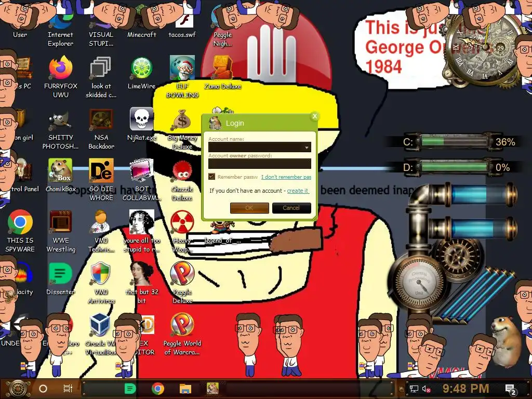The image size is (532, 399).
Task: Open the steampunk Start button
Action: coord(18,389)
